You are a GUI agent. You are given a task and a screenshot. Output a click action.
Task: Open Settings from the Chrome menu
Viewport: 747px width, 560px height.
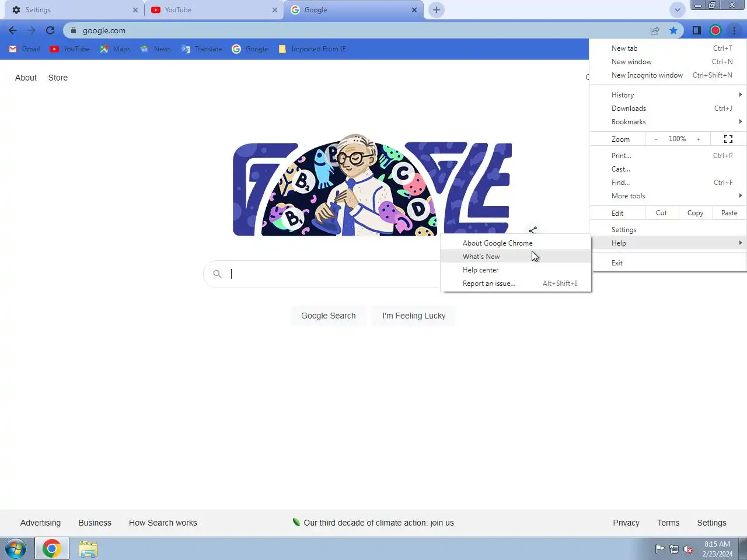click(668, 230)
